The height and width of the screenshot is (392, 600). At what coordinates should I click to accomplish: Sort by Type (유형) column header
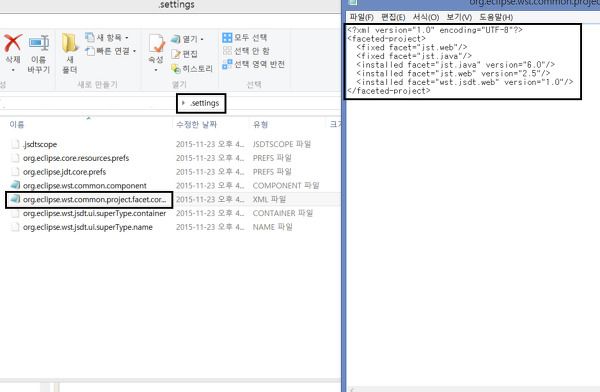pyautogui.click(x=260, y=124)
